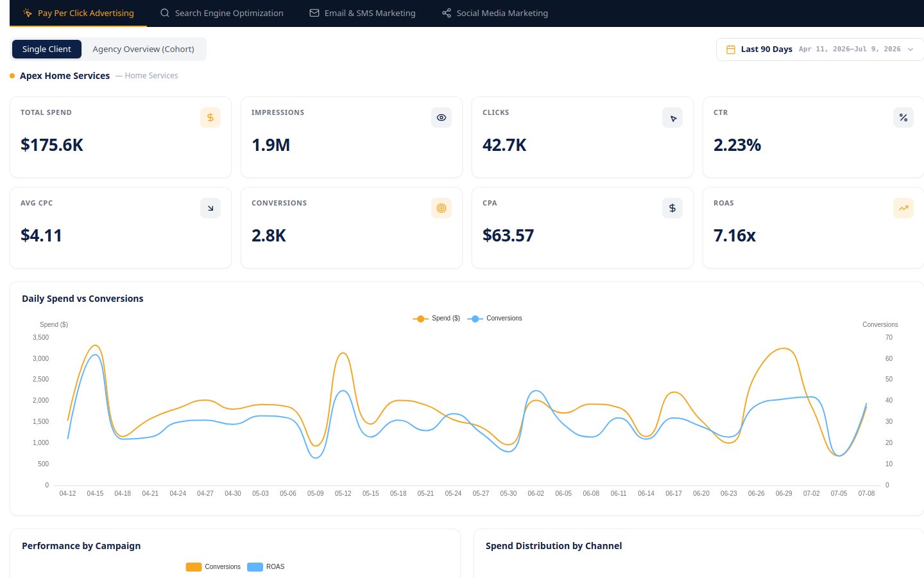The height and width of the screenshot is (578, 924).
Task: Click the orange status dot beside Apex Home Services
Action: tap(12, 76)
